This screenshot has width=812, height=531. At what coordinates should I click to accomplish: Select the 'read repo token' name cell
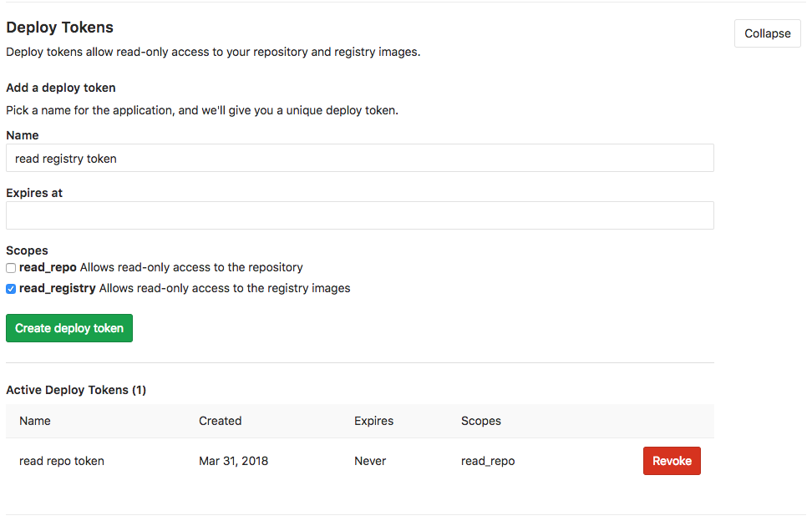click(x=62, y=461)
